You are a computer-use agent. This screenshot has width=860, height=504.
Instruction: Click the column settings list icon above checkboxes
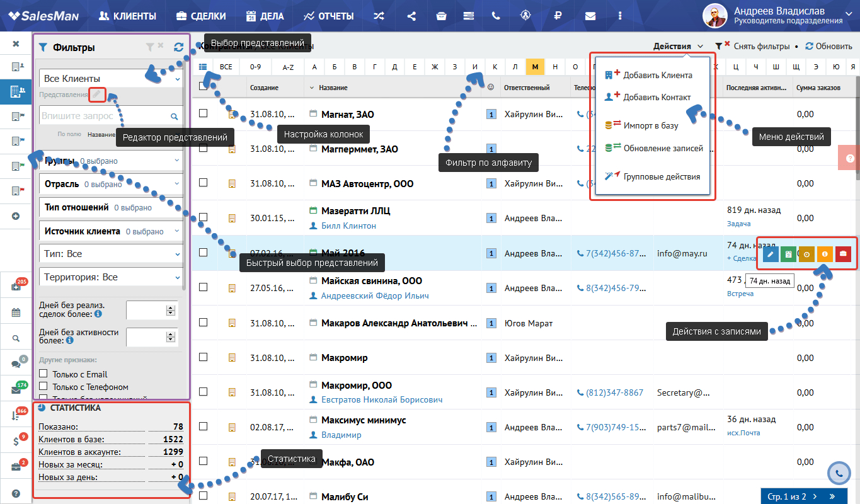click(x=203, y=66)
